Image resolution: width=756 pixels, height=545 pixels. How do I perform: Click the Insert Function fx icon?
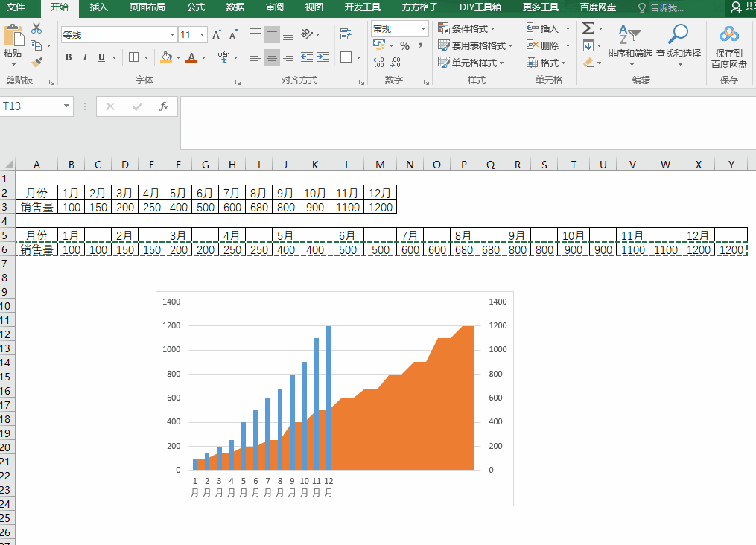pyautogui.click(x=163, y=106)
